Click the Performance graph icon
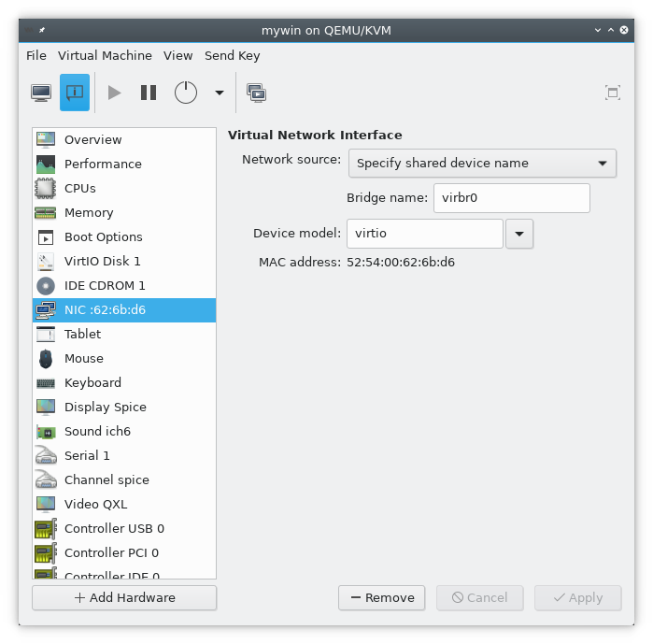 pos(46,165)
